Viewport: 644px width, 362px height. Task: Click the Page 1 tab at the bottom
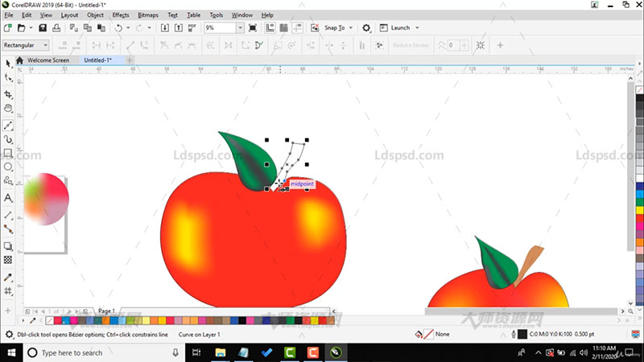point(106,311)
